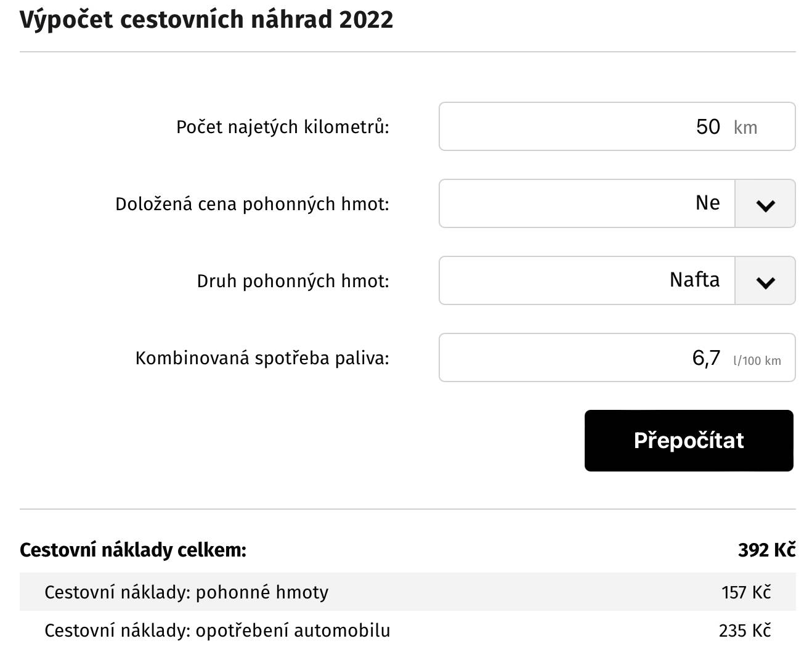812x649 pixels.
Task: Click the Počet najetých kilometrů label
Action: (x=283, y=127)
